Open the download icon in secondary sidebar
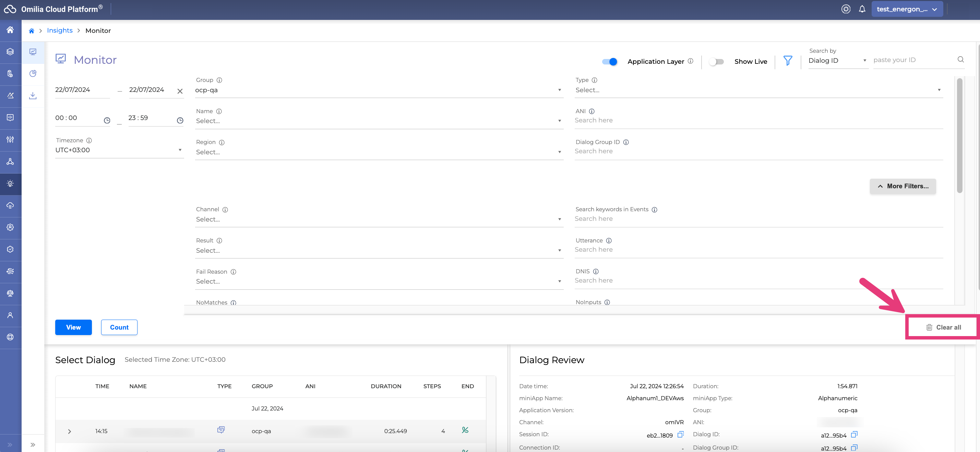 tap(33, 95)
